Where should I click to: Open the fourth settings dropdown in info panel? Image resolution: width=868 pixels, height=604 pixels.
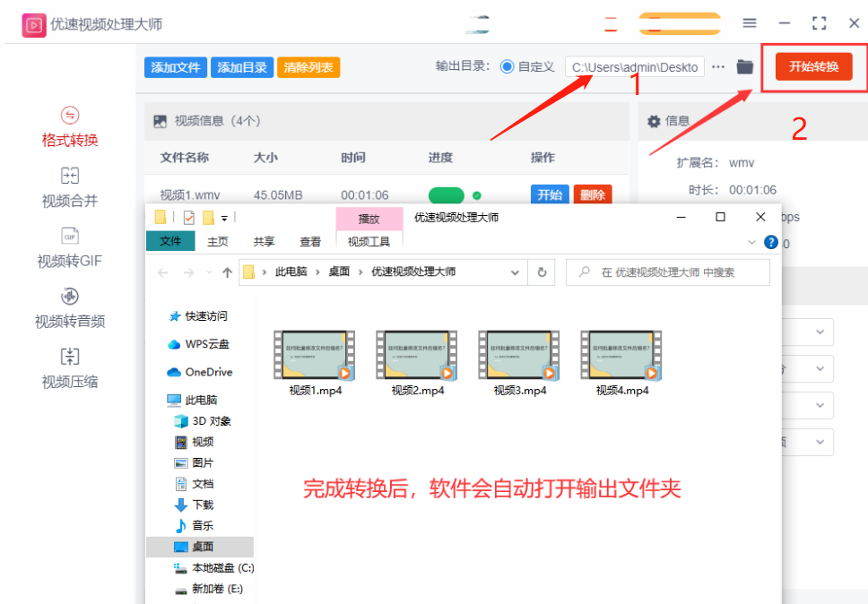[x=820, y=442]
